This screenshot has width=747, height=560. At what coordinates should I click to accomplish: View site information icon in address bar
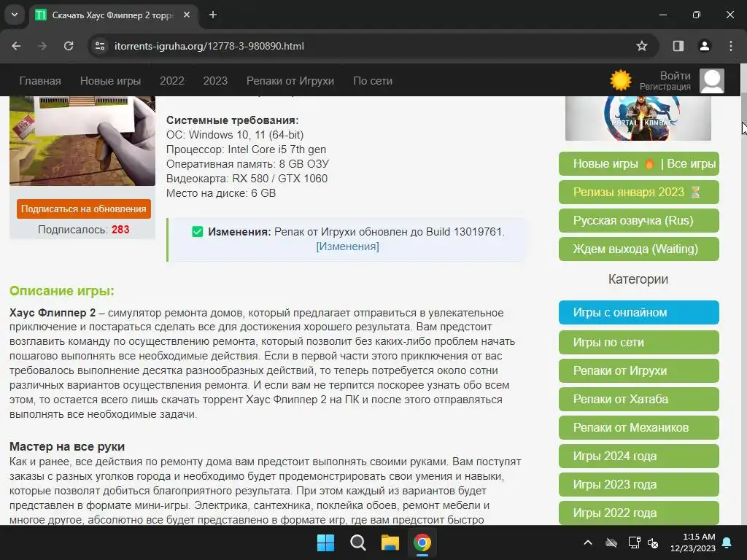tap(100, 46)
